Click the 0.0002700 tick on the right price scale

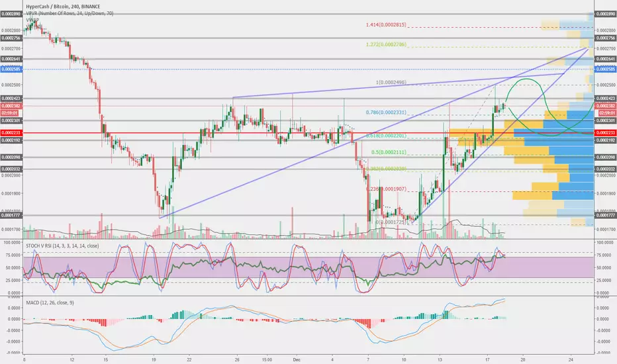606,48
